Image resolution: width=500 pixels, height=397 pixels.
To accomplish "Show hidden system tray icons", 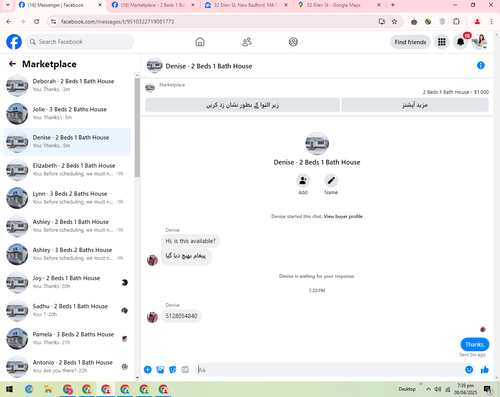I will coord(428,389).
